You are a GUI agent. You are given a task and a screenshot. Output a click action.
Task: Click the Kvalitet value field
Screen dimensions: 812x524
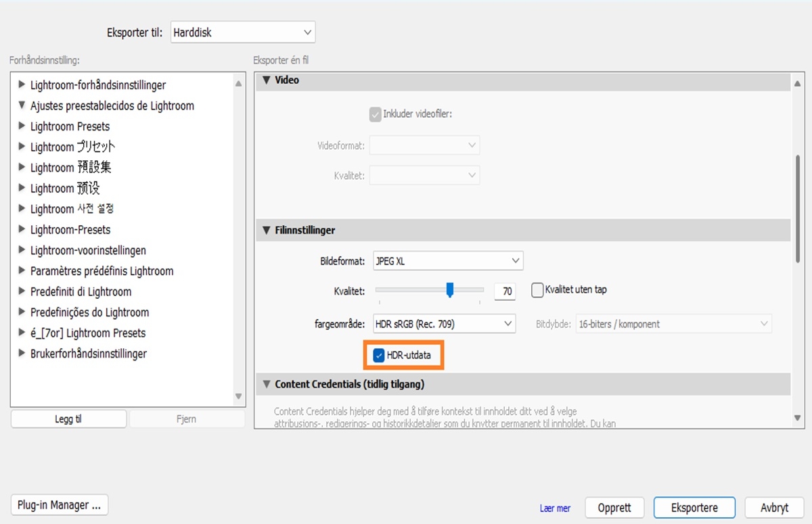505,291
